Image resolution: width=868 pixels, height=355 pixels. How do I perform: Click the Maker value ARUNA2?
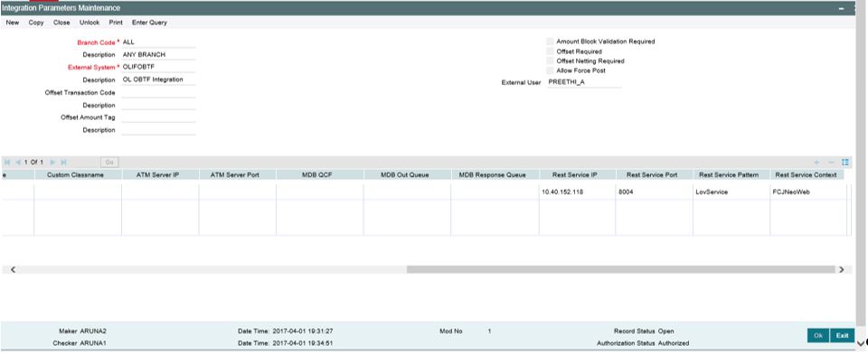click(93, 332)
